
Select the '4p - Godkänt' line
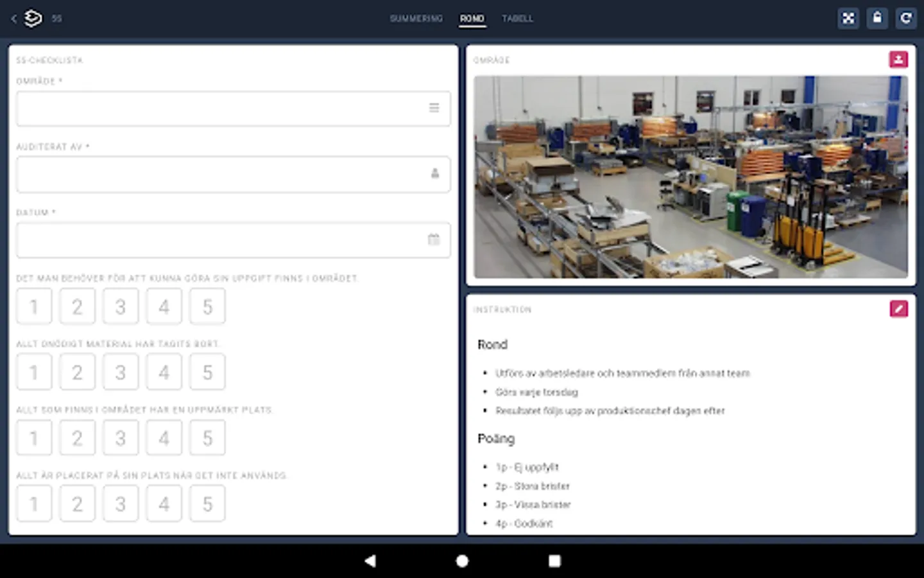(x=524, y=523)
